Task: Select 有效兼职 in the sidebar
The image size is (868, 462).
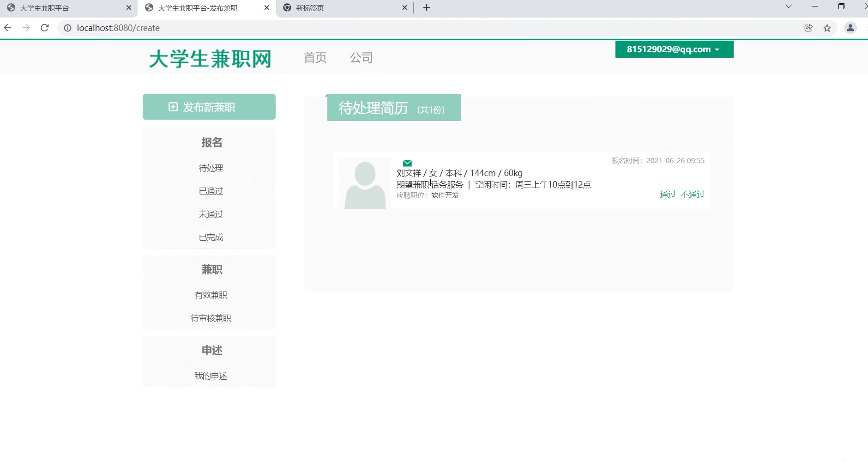Action: (211, 295)
